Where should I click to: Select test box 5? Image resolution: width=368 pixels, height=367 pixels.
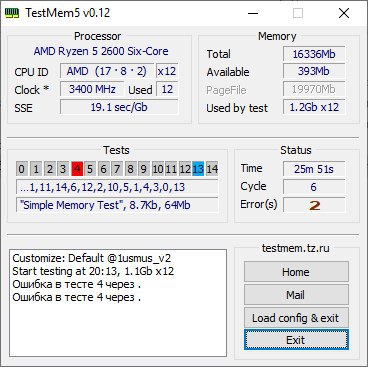[90, 169]
